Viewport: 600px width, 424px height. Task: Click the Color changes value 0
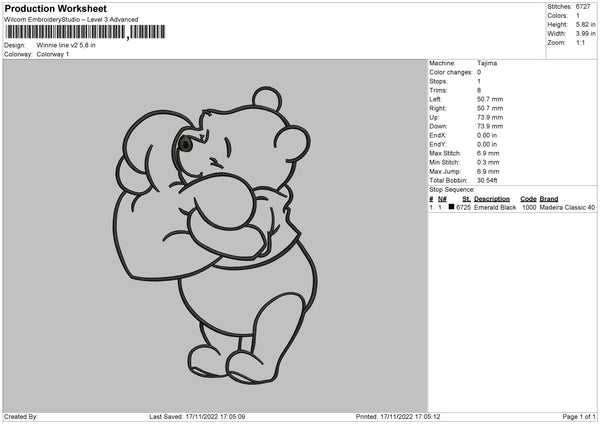[x=479, y=72]
